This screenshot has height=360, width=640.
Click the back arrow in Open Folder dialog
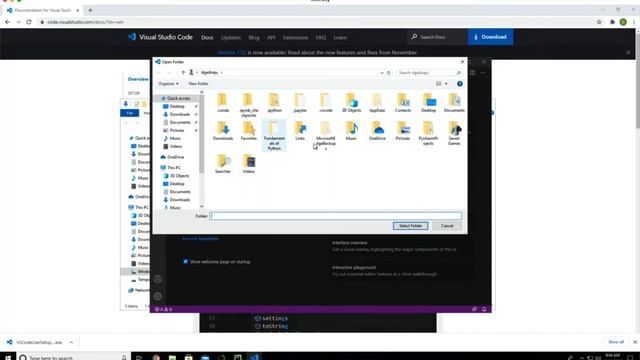tap(159, 73)
